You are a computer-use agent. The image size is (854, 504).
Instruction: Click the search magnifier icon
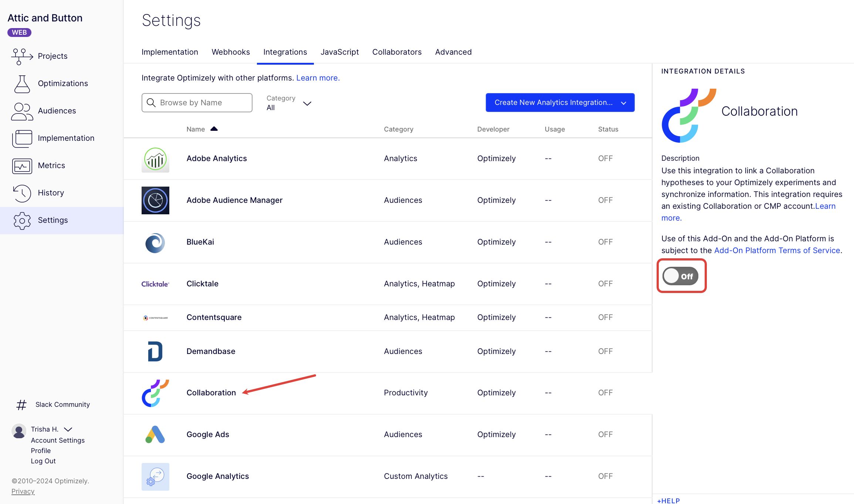coord(151,102)
